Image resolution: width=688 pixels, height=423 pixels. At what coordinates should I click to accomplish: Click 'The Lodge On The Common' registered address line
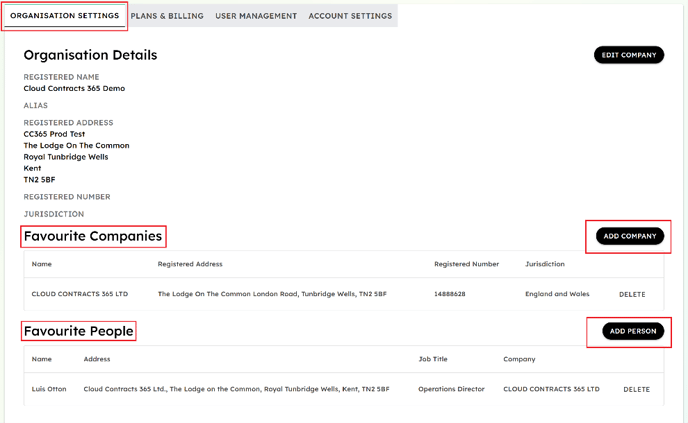pos(76,145)
